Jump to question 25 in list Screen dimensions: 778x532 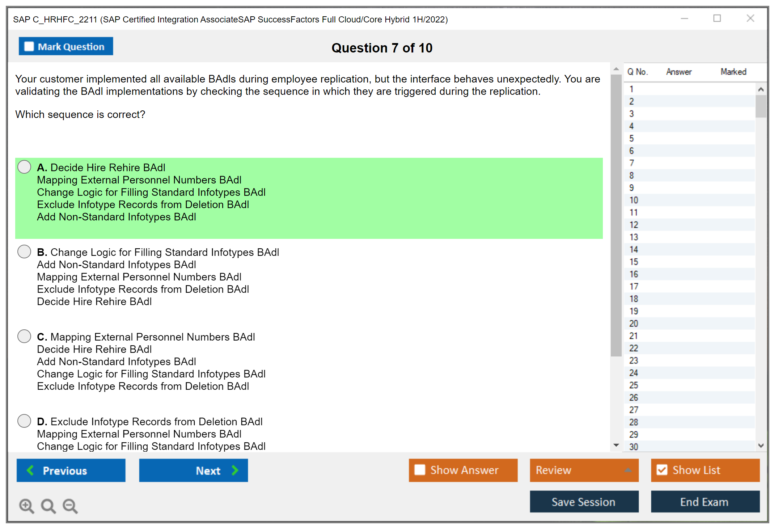(x=634, y=385)
